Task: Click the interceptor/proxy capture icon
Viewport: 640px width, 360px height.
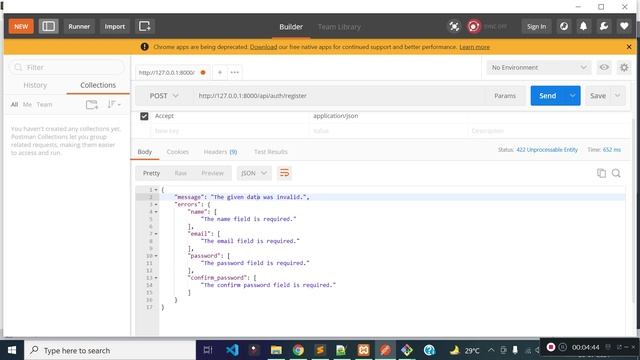Action: (x=454, y=27)
